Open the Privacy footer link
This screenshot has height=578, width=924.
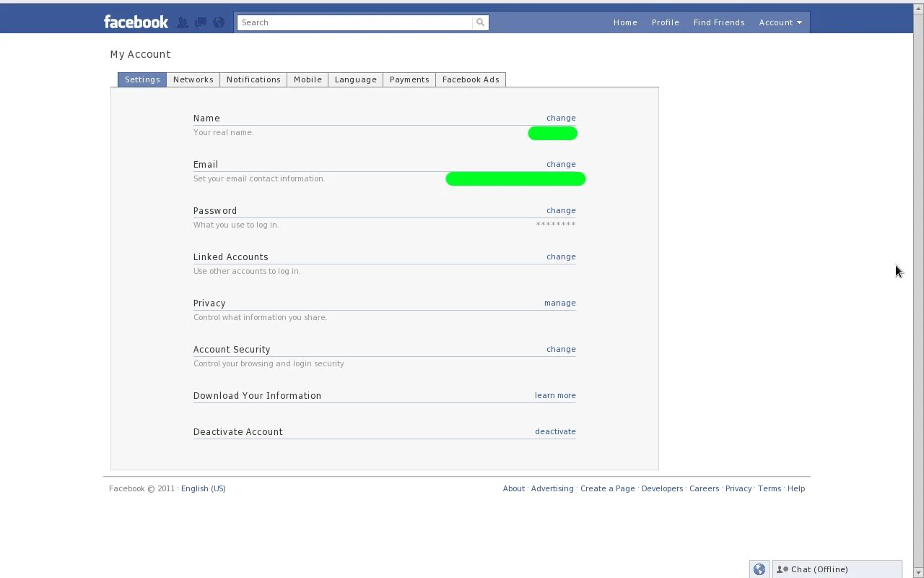738,488
